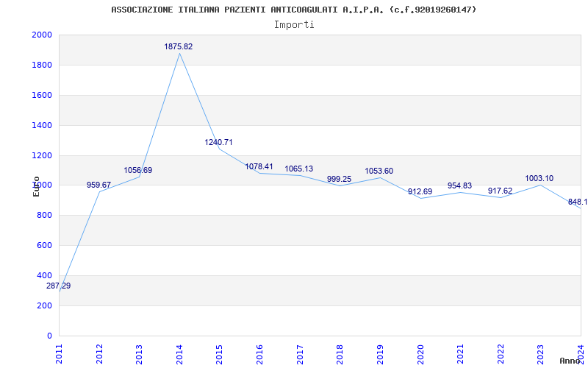Click the 800 y-axis tick label

click(x=44, y=215)
